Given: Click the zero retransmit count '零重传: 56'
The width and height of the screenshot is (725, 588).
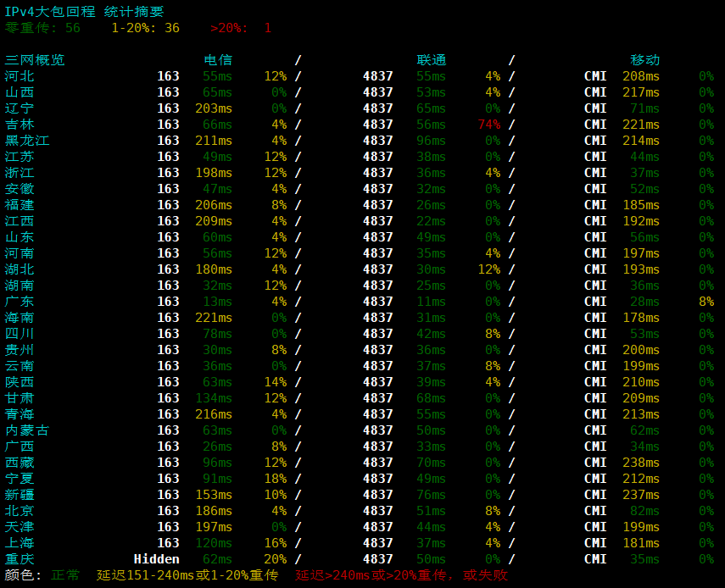Looking at the screenshot, I should tap(42, 28).
